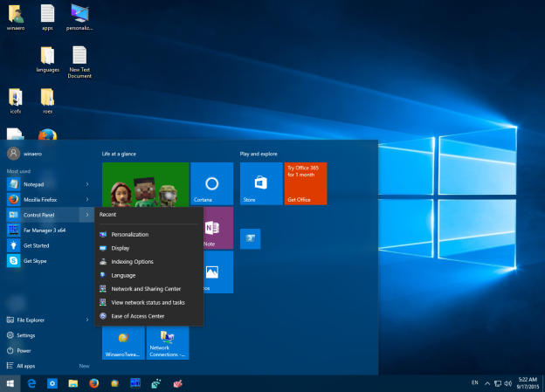545x392 pixels.
Task: Open All apps list
Action: [47, 366]
